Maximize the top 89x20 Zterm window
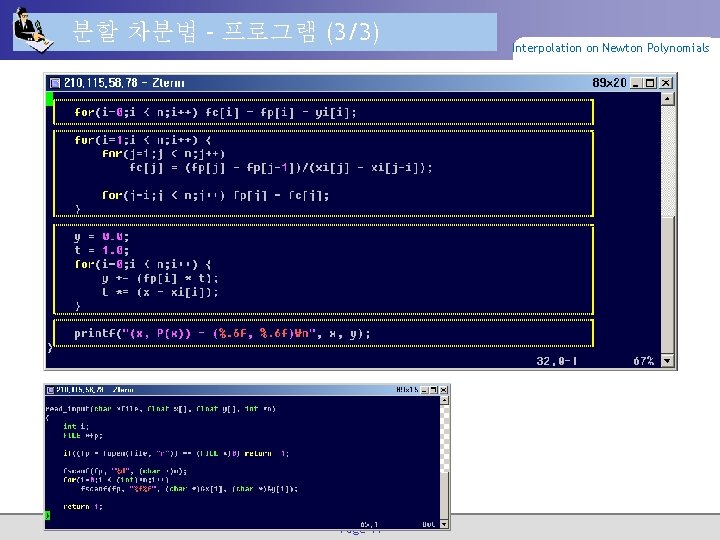The image size is (720, 540). 650,83
